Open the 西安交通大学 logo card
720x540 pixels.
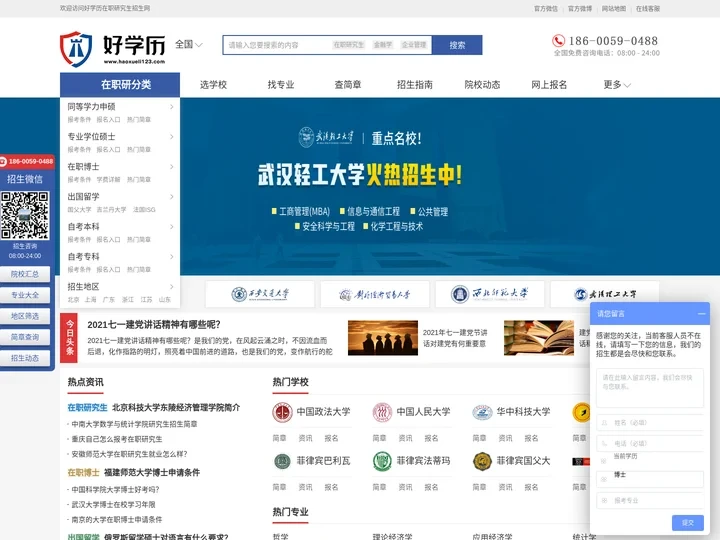click(x=260, y=294)
